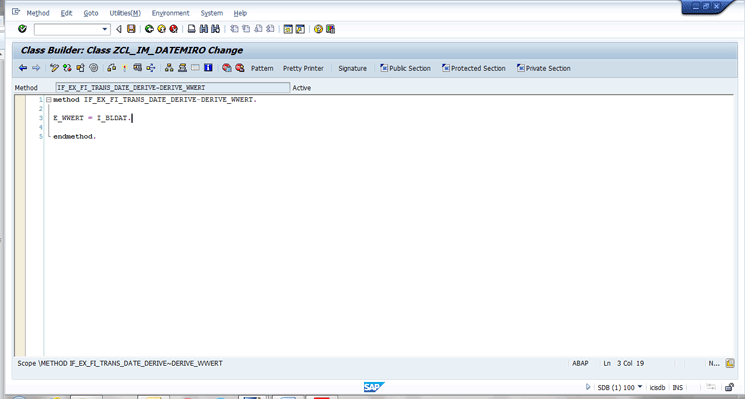Click the Find Next binoculars icon
Viewport: 745px width, 399px height.
[x=216, y=29]
